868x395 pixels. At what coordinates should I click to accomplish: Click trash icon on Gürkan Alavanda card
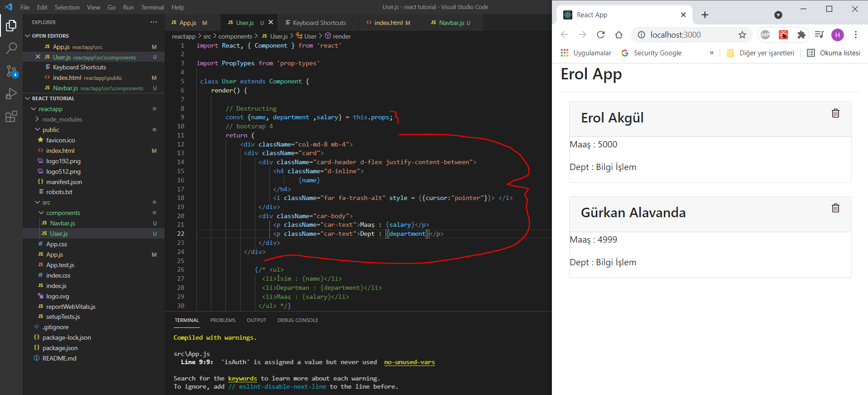[x=835, y=208]
